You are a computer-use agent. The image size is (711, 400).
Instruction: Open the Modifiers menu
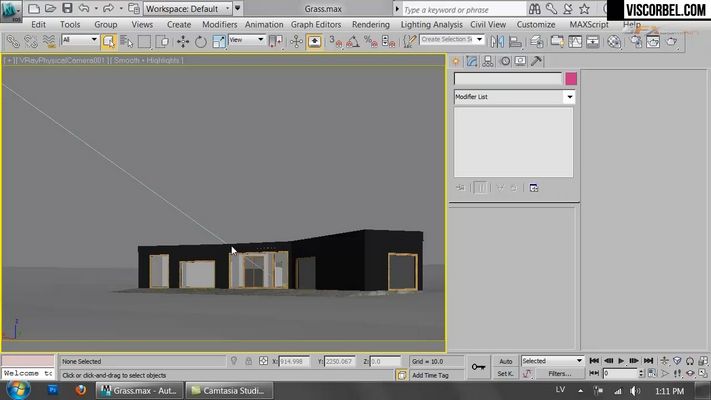(219, 24)
